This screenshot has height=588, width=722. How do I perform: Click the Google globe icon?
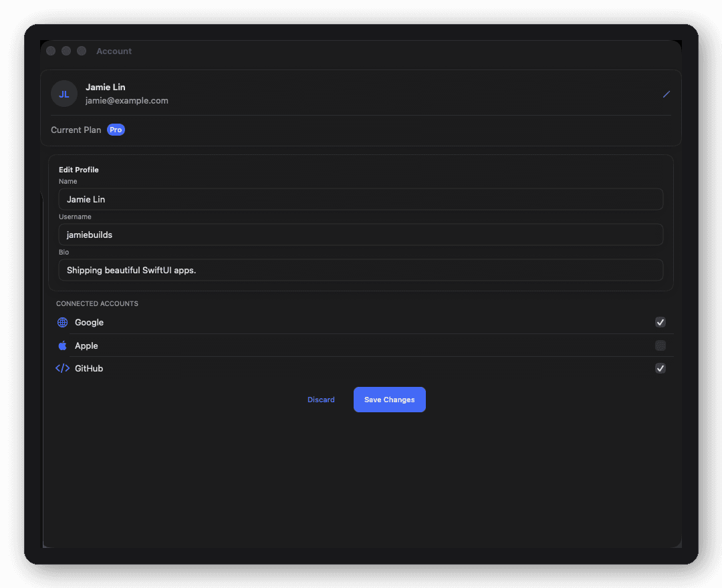63,322
